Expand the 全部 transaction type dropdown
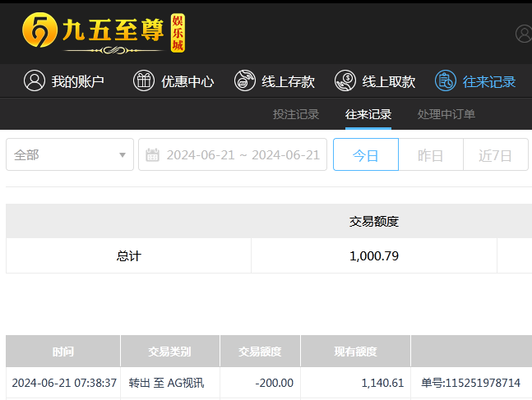This screenshot has width=532, height=400. [x=70, y=154]
